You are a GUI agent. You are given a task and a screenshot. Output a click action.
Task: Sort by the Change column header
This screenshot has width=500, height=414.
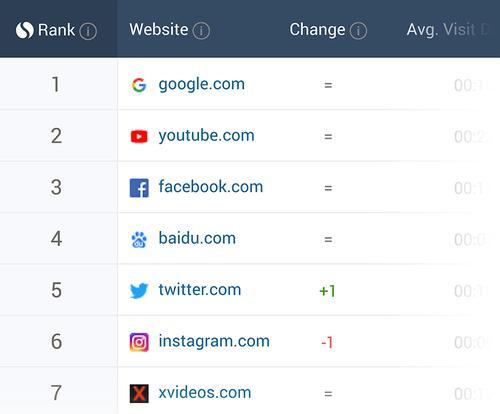tap(317, 30)
